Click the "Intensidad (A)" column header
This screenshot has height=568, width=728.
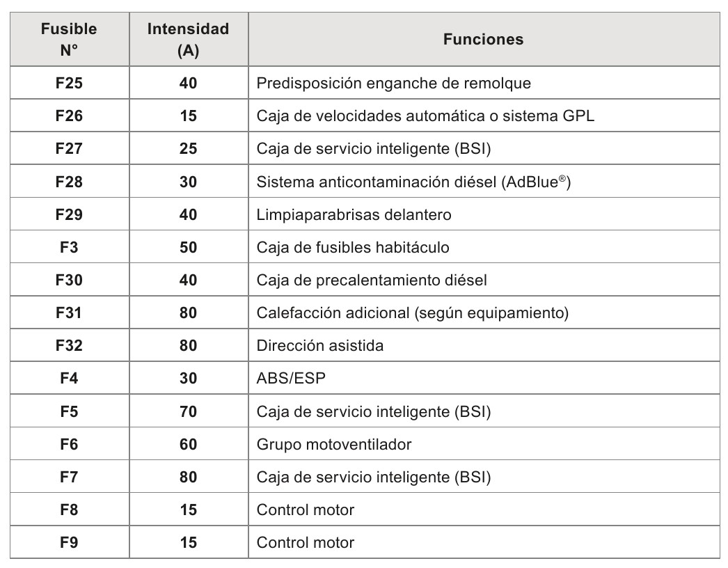click(188, 40)
